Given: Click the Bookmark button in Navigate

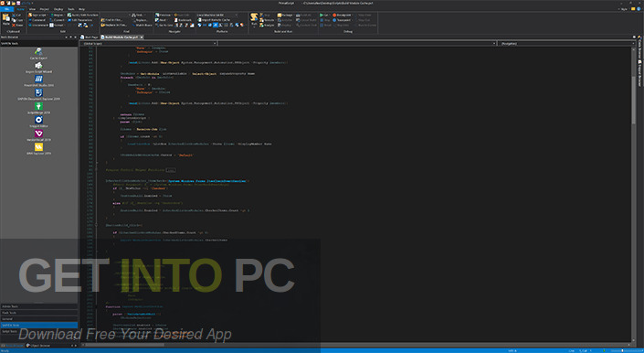Looking at the screenshot, I should click(184, 20).
